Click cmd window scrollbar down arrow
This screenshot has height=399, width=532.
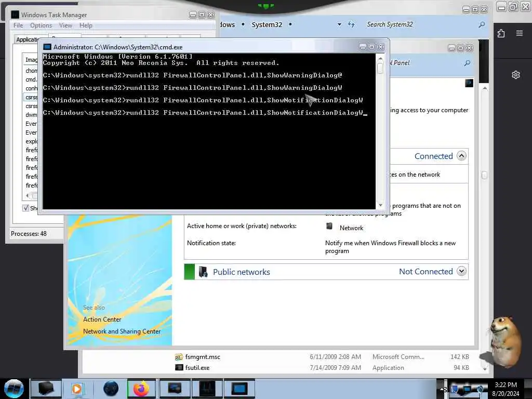[x=380, y=205]
